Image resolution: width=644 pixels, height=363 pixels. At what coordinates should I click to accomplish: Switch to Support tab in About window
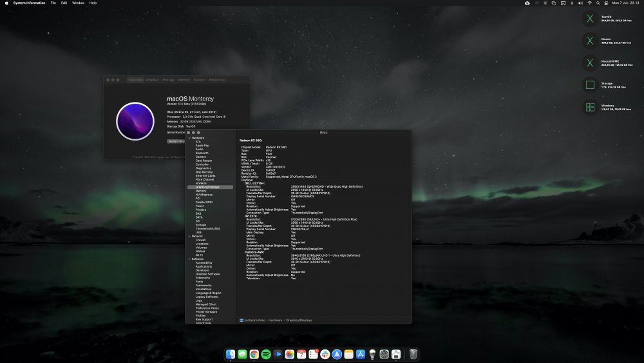pyautogui.click(x=199, y=80)
